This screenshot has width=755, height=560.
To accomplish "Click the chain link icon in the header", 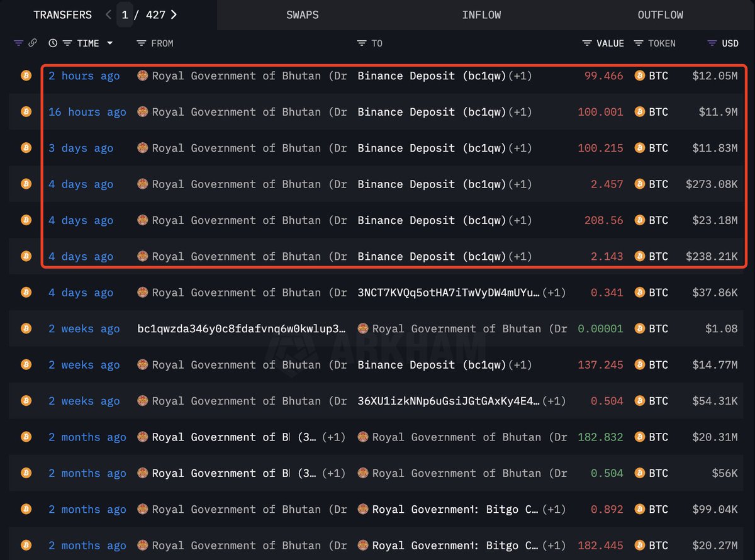I will point(32,43).
